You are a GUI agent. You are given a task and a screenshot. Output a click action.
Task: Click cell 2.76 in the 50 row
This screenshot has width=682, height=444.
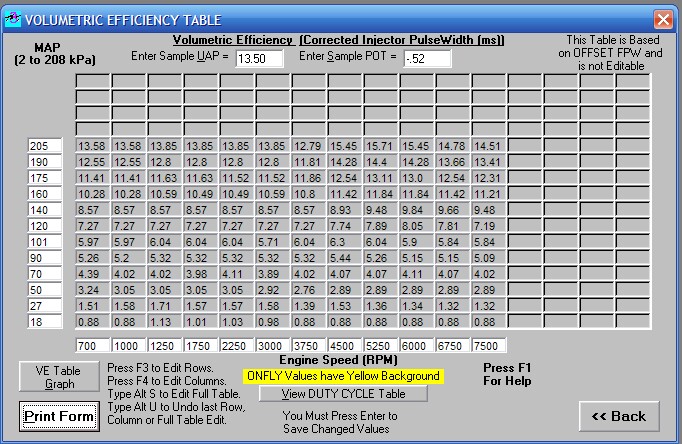[x=309, y=290]
